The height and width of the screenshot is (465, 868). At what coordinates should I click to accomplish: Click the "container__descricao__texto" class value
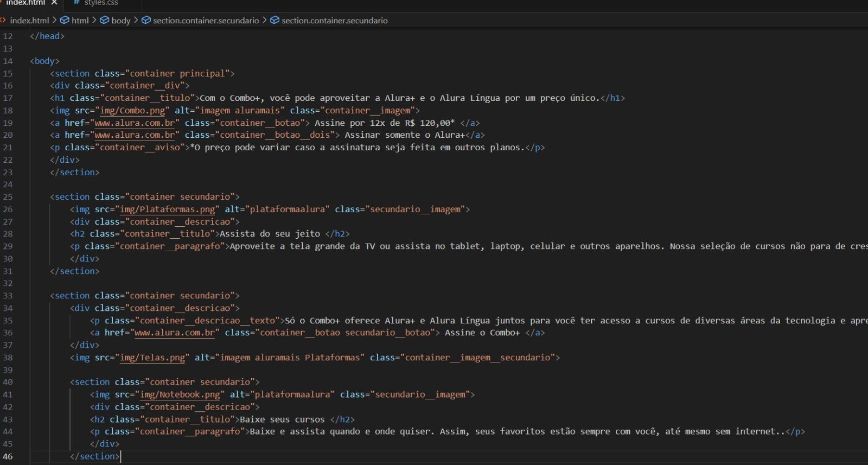(x=207, y=321)
